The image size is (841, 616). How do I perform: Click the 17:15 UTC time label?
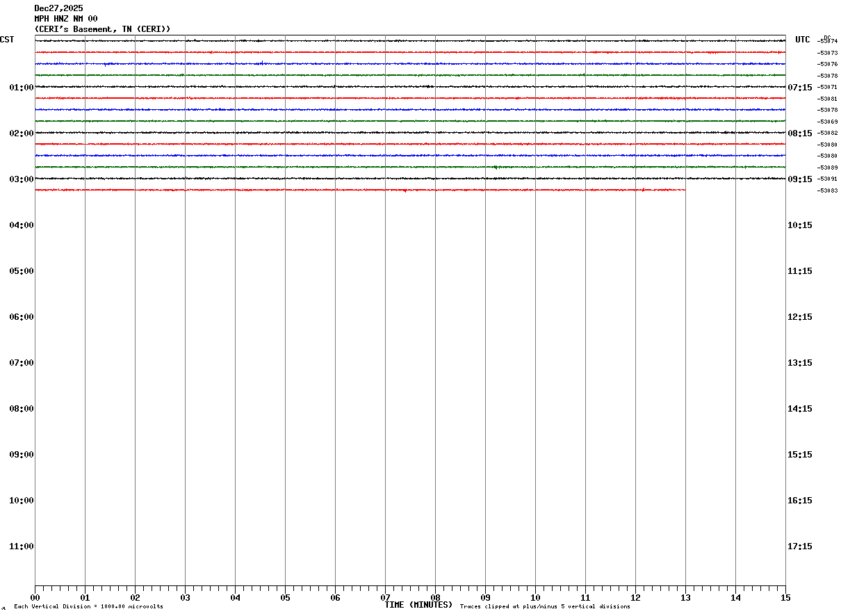[x=799, y=546]
